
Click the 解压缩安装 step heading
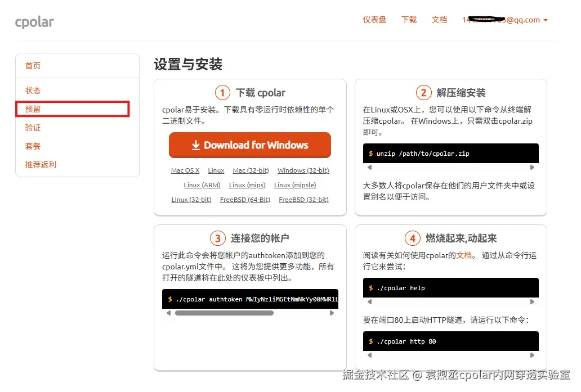pyautogui.click(x=461, y=93)
